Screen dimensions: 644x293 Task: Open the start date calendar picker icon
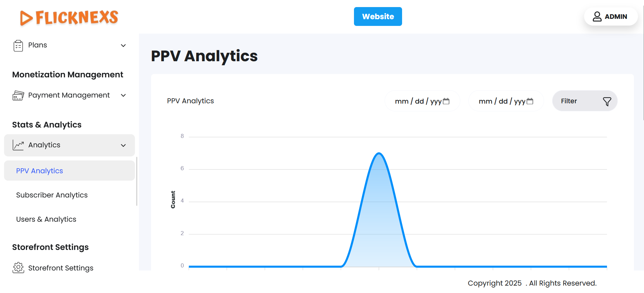[x=446, y=101]
